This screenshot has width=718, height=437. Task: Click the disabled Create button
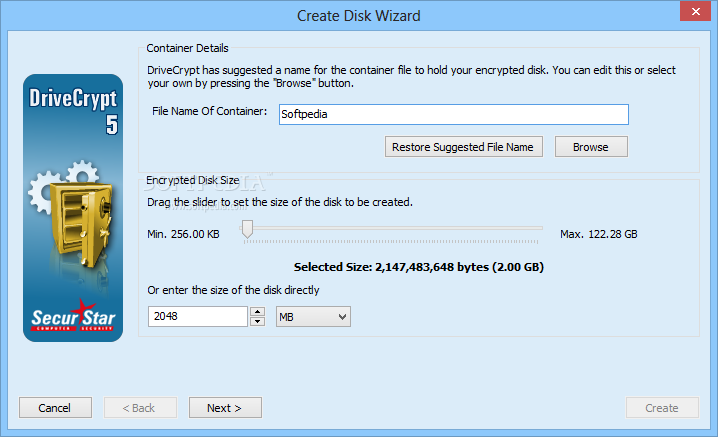[x=662, y=408]
